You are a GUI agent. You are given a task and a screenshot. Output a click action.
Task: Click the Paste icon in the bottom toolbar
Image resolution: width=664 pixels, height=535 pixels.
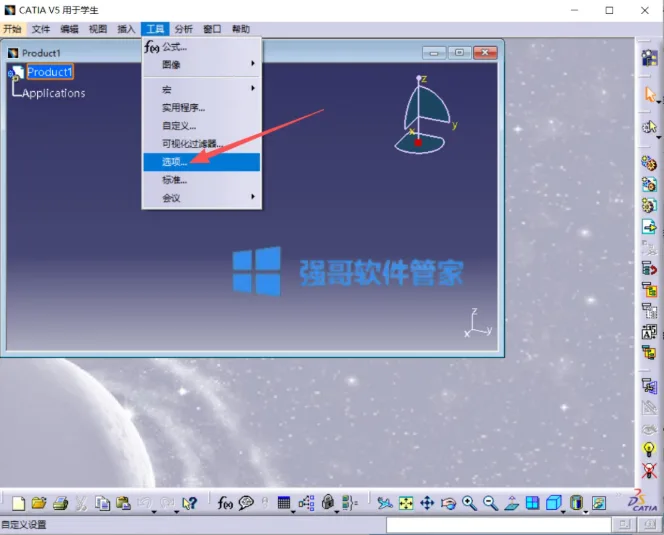[123, 503]
